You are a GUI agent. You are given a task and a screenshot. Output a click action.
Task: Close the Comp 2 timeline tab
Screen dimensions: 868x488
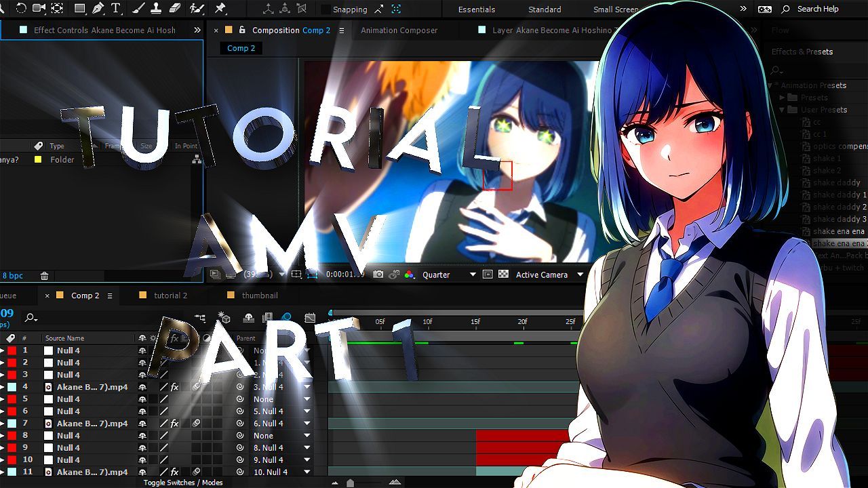[x=47, y=296]
